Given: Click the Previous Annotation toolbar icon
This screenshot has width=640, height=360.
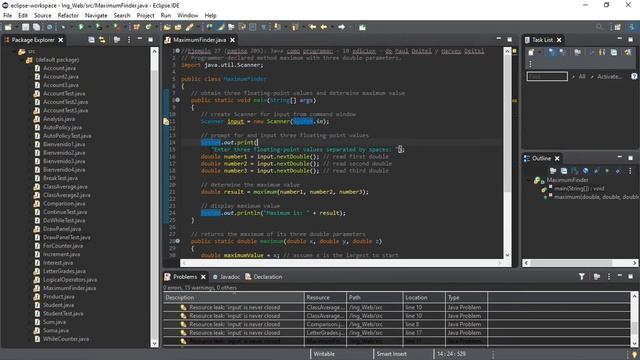Looking at the screenshot, I should [x=294, y=27].
